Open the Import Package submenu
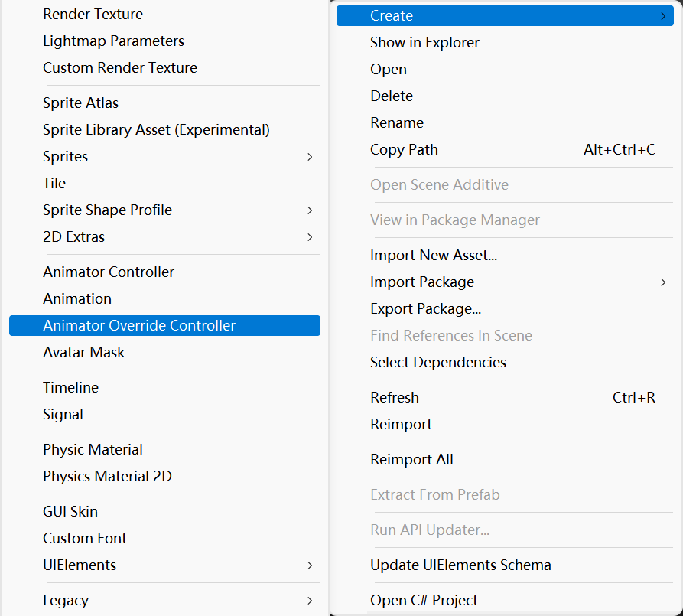 point(506,282)
